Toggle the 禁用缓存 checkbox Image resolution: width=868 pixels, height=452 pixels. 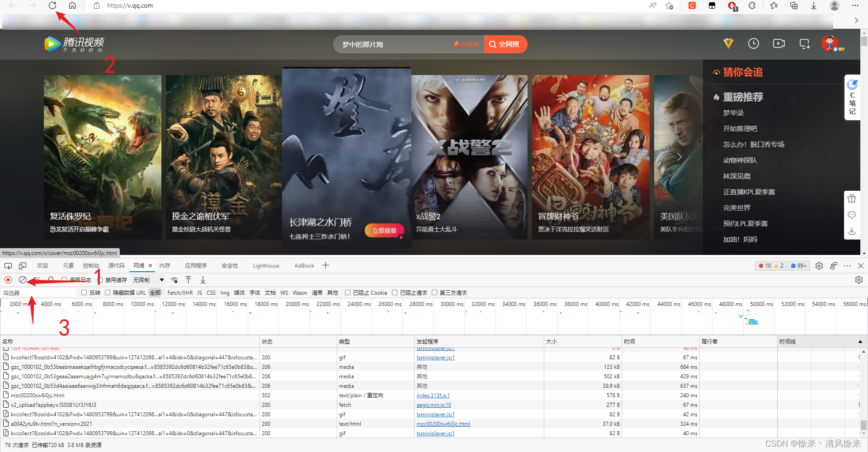[100, 280]
